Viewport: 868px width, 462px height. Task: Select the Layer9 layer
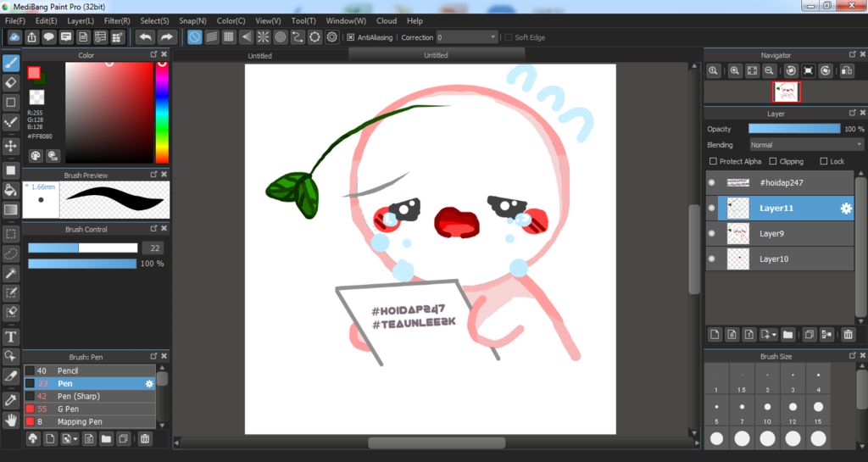click(780, 233)
